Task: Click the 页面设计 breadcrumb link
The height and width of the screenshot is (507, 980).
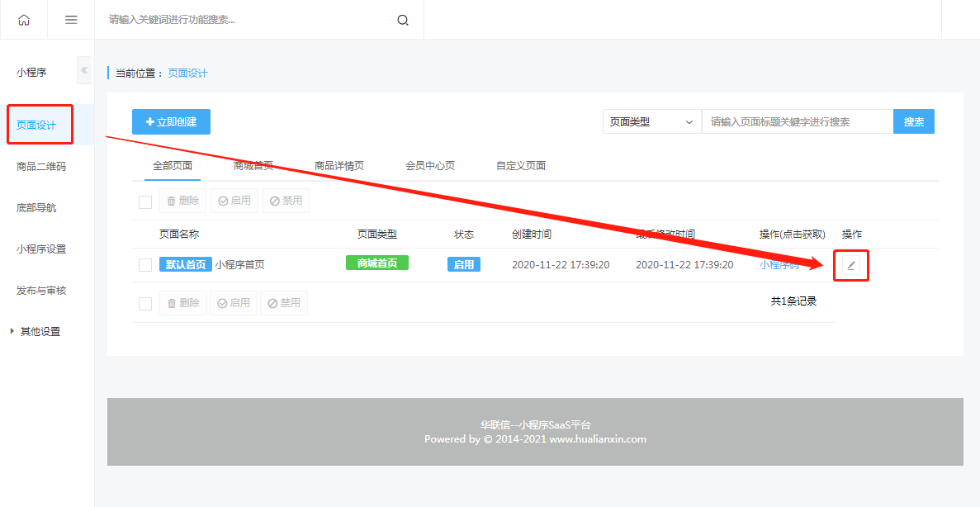Action: (187, 73)
